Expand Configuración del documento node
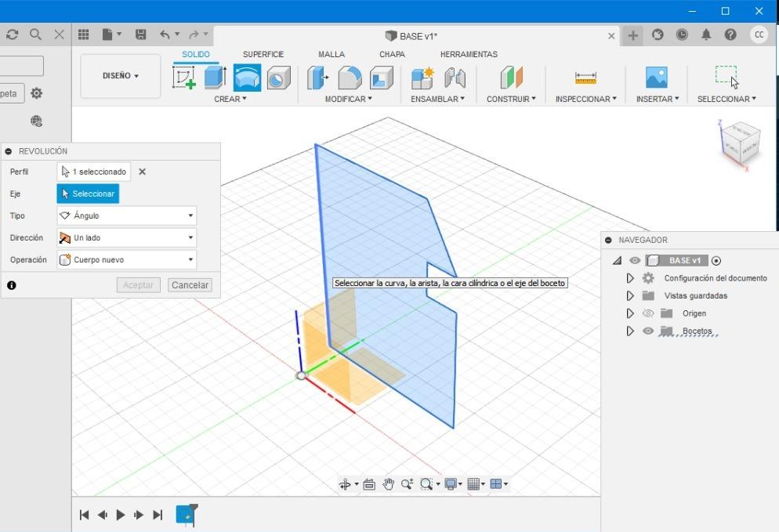Viewport: 779px width, 532px height. coord(630,278)
